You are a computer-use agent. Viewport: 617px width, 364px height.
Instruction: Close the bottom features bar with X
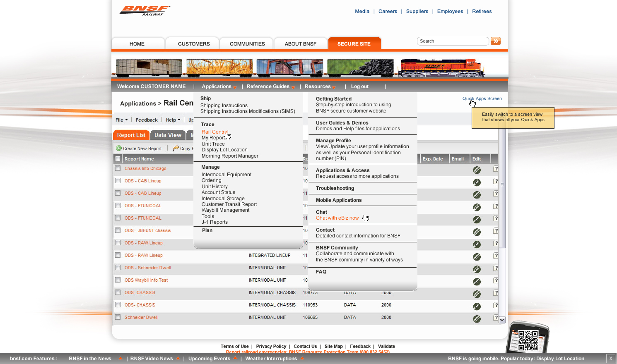pyautogui.click(x=610, y=359)
